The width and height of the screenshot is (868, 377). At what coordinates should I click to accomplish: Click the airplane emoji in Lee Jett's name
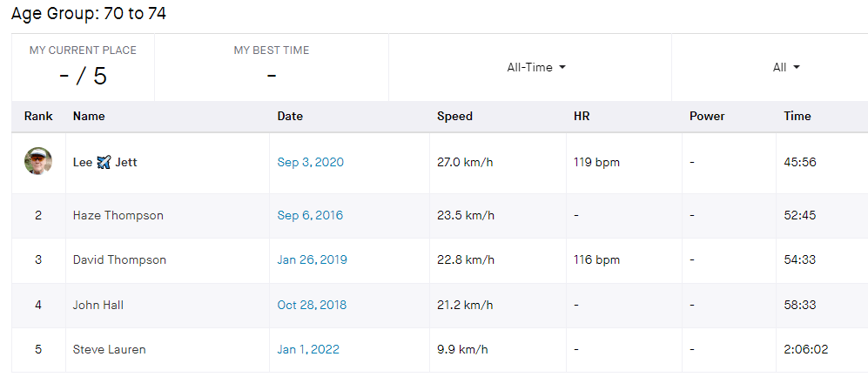[104, 163]
